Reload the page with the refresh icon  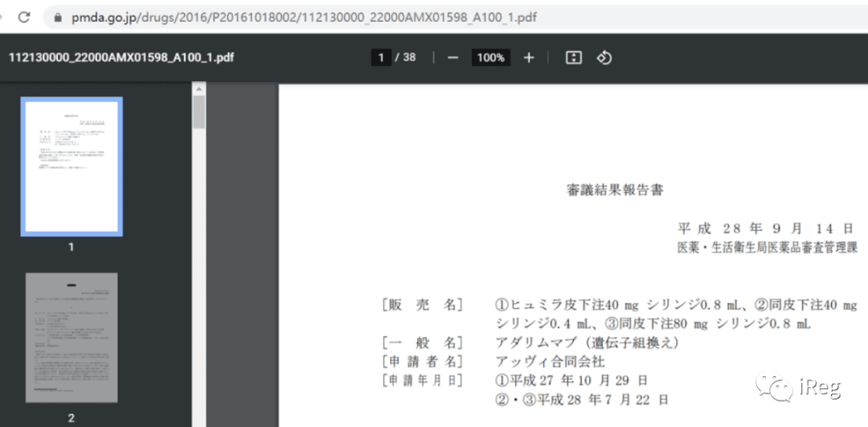[24, 17]
